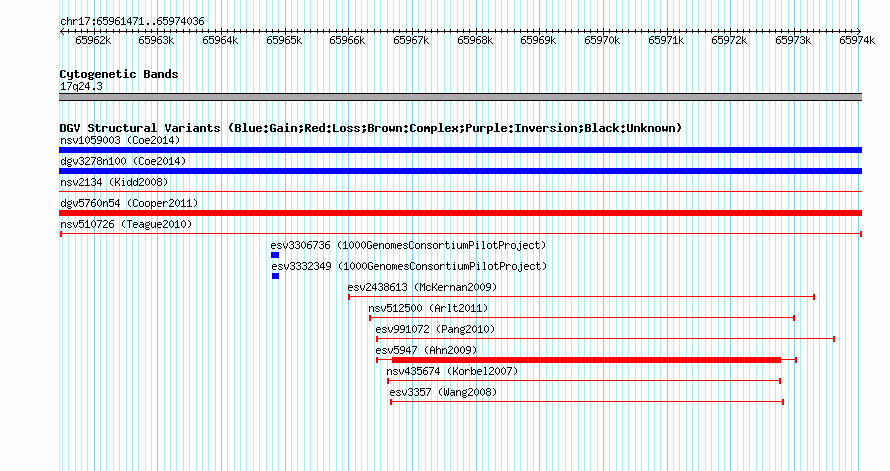Open the esv3306736 (1000GenomesConsortiumPilotProject) label
Image resolution: width=890 pixels, height=471 pixels.
(x=408, y=245)
